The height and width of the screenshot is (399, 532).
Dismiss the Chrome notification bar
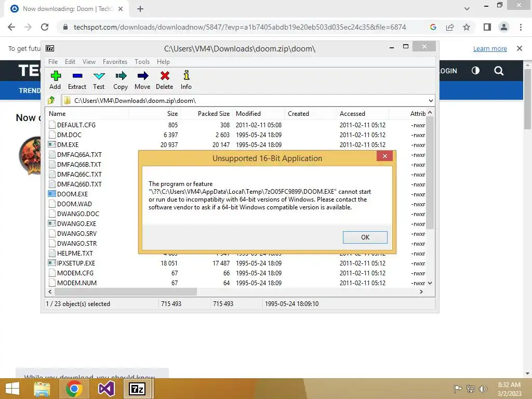[x=520, y=48]
